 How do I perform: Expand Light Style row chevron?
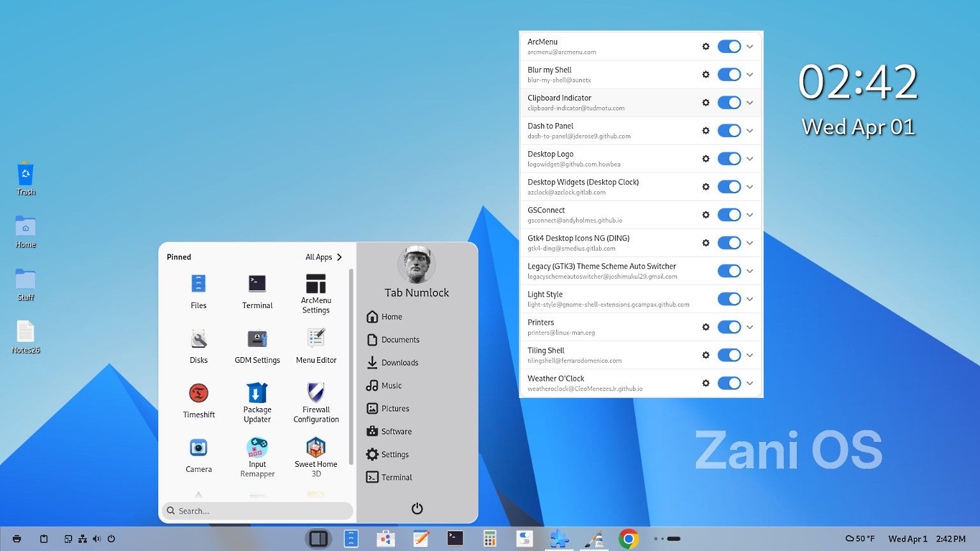(x=750, y=299)
